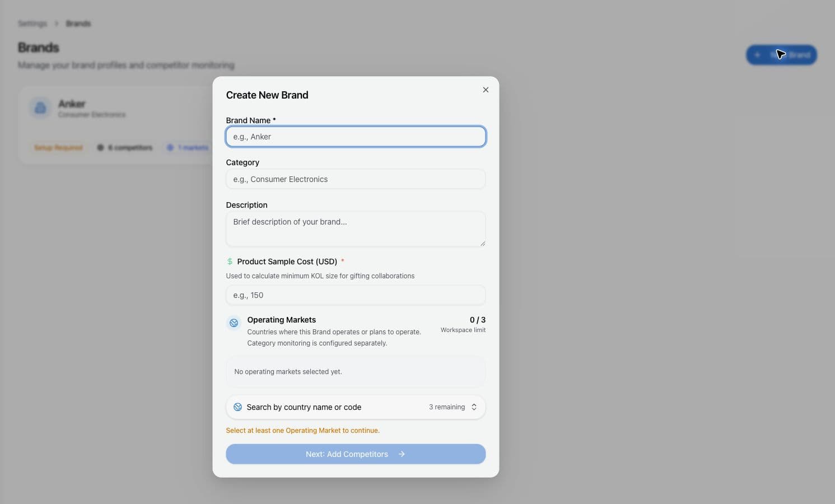Click the 'Select at least one Operating Market' warning
This screenshot has width=835, height=504.
302,431
